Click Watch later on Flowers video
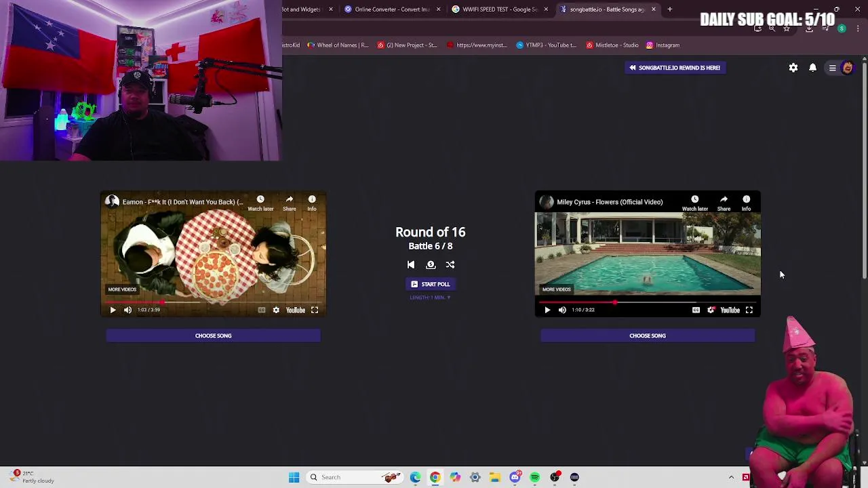This screenshot has height=488, width=868. (695, 203)
